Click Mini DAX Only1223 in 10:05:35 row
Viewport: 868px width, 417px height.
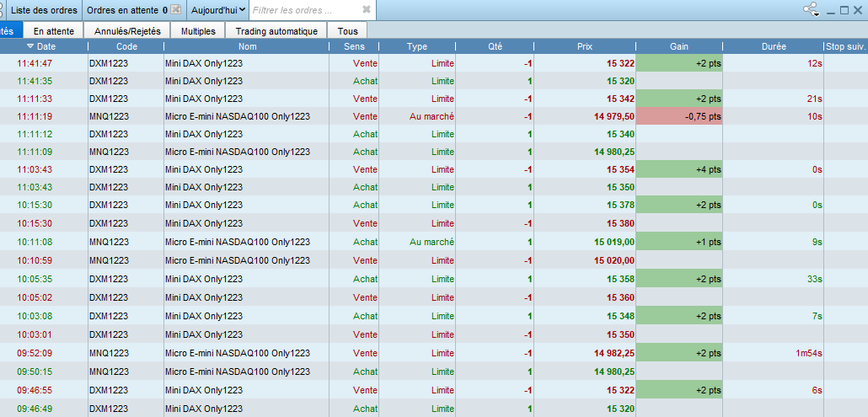point(204,279)
